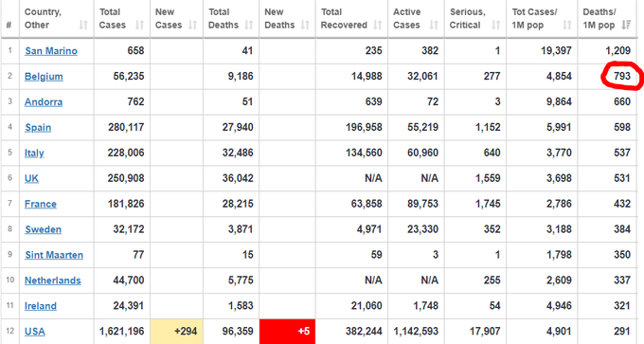
Task: Open the Sweden country link
Action: [44, 229]
